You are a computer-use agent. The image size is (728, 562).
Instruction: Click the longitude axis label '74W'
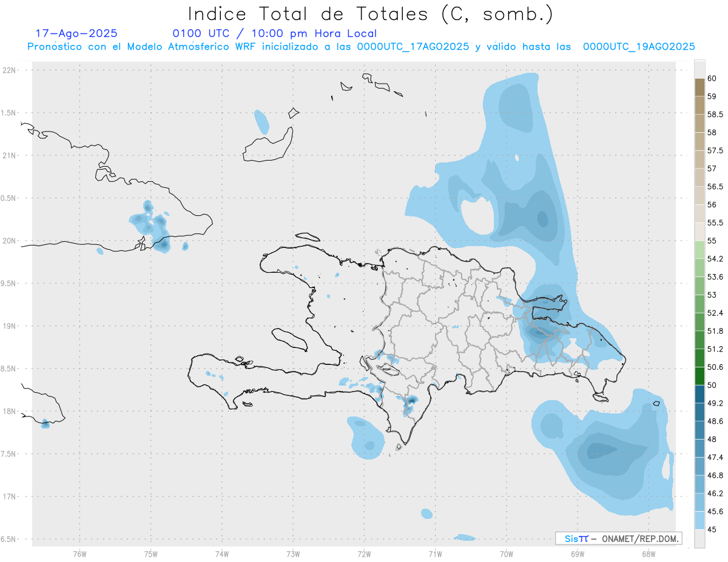pyautogui.click(x=222, y=554)
